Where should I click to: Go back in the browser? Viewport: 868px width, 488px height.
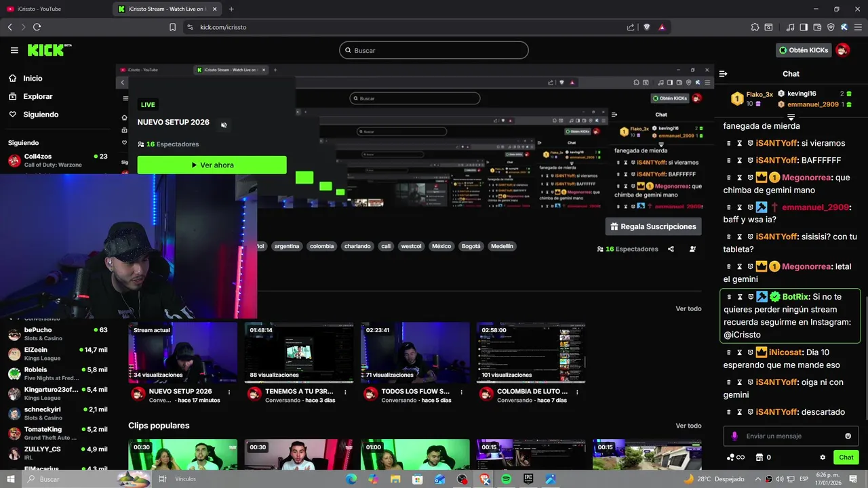point(9,27)
